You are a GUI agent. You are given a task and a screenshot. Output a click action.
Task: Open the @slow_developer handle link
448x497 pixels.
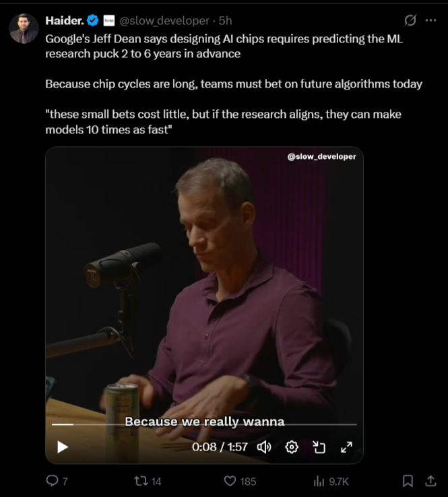(164, 21)
